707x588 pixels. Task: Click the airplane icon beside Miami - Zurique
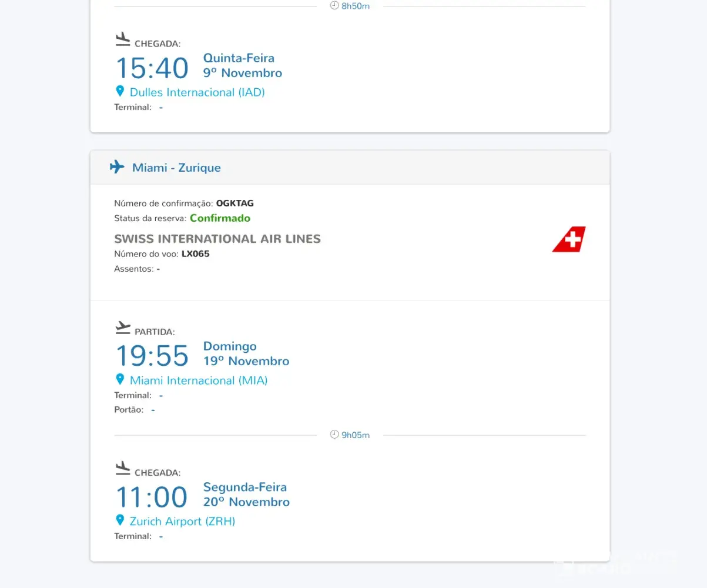click(x=117, y=167)
